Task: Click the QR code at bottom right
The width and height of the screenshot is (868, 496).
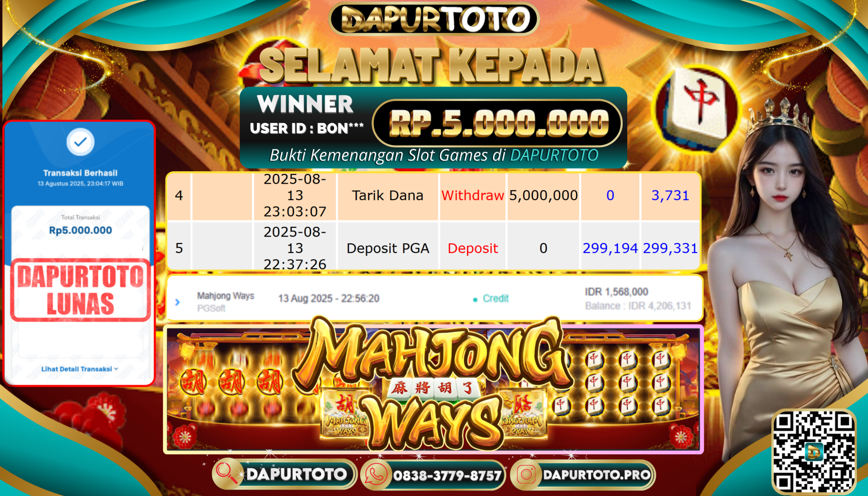Action: (x=814, y=452)
